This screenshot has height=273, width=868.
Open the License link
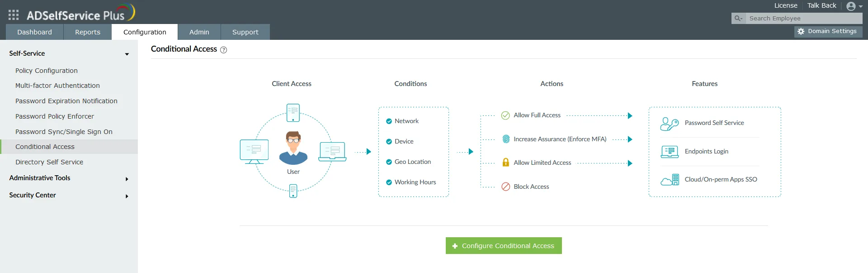pyautogui.click(x=786, y=5)
